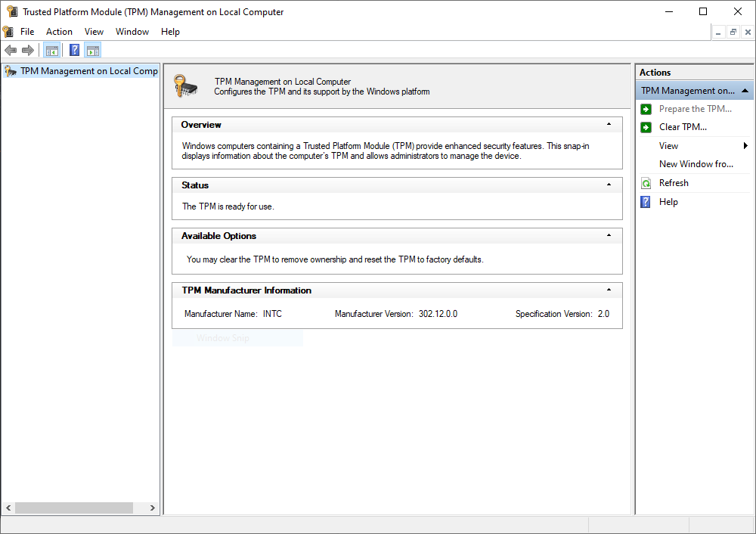Click the Help icon in the Actions pane
The width and height of the screenshot is (756, 534).
click(644, 202)
